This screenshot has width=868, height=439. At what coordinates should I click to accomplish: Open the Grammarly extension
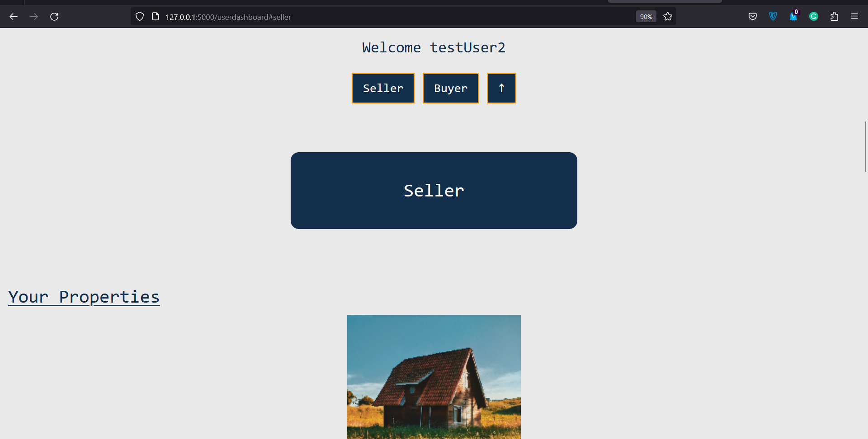[814, 17]
